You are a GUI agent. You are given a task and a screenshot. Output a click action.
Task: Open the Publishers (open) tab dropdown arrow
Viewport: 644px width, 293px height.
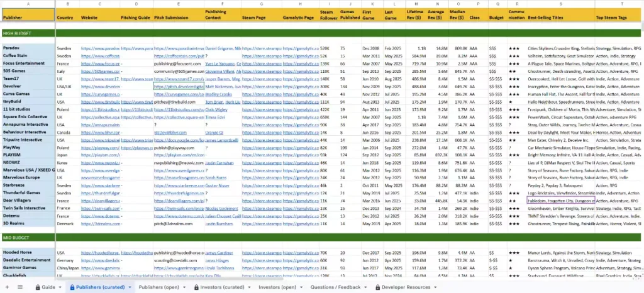point(184,287)
